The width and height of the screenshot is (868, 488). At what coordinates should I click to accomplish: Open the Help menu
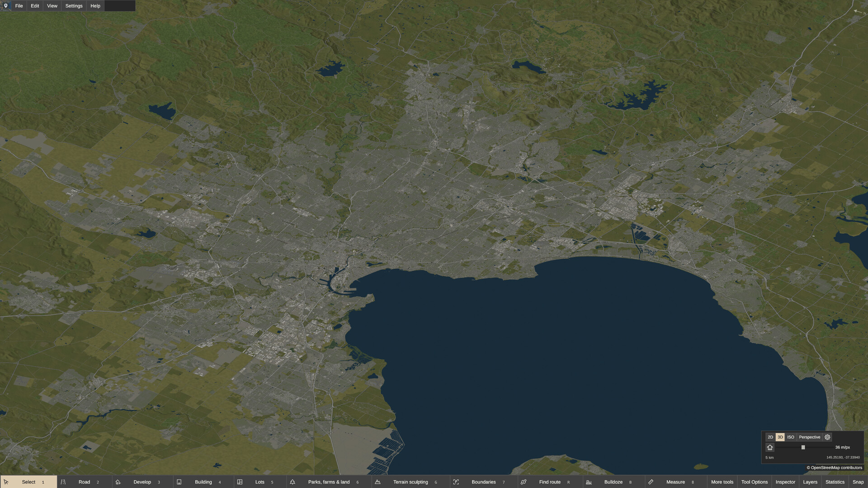[x=95, y=6]
